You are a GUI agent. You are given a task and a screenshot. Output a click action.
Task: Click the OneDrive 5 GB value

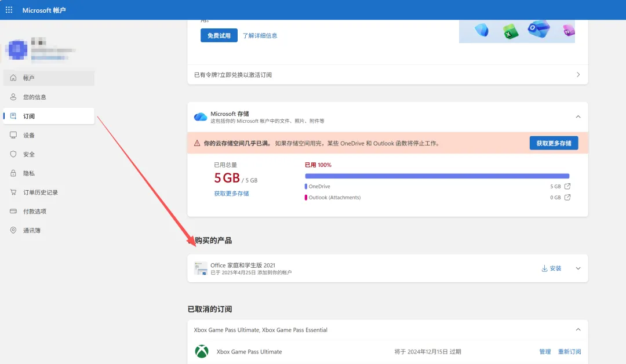point(555,187)
